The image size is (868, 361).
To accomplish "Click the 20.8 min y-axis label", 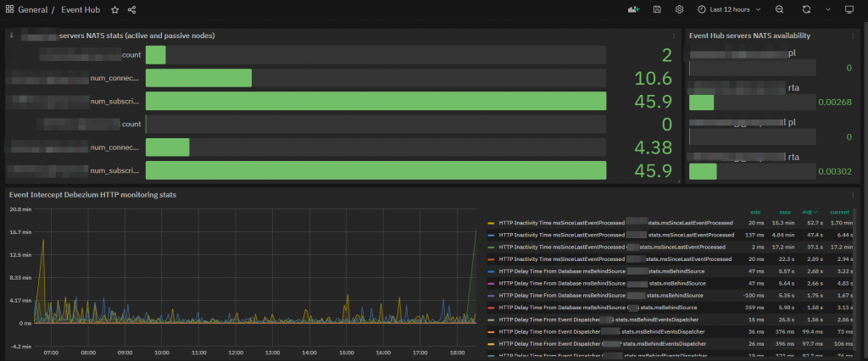I will (x=19, y=208).
